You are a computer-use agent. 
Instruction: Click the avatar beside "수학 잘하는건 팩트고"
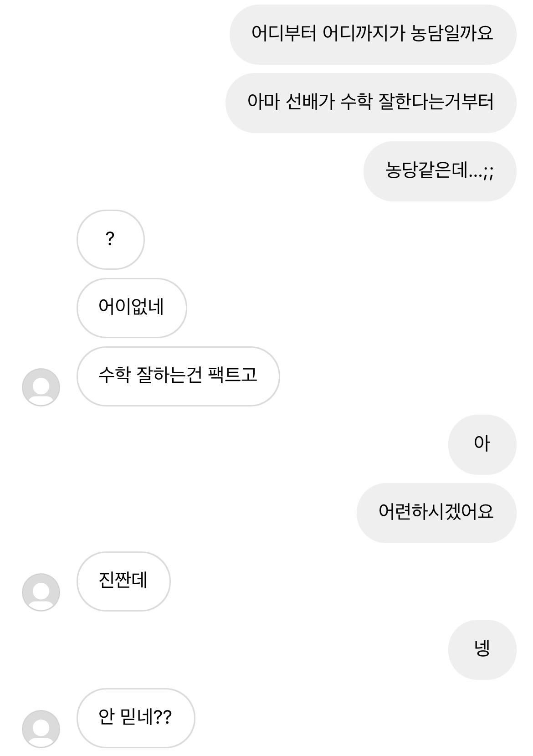41,387
